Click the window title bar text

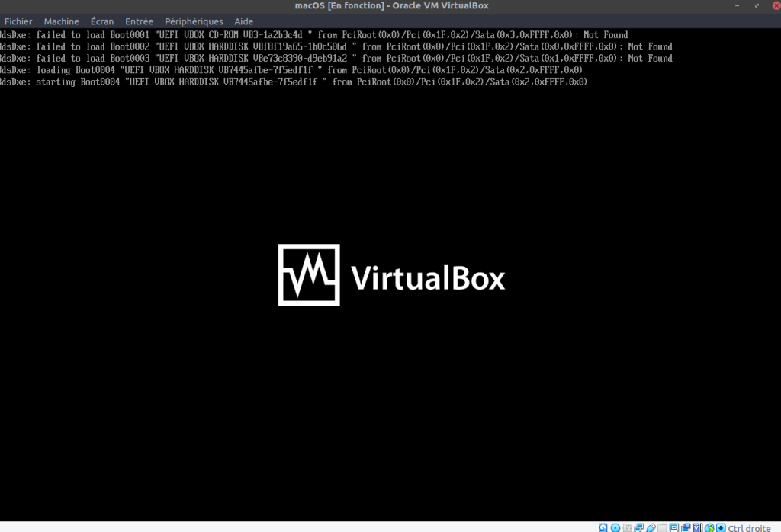tap(391, 6)
